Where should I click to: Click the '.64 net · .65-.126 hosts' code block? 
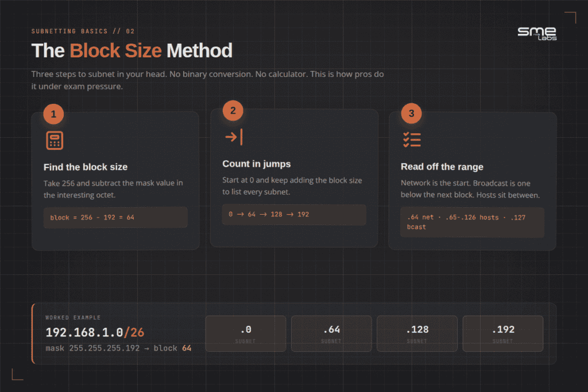pos(472,222)
